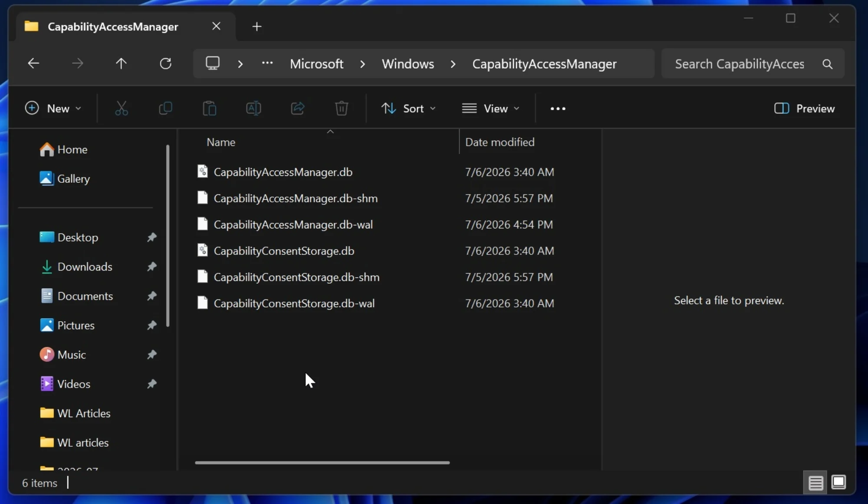868x504 pixels.
Task: Switch to Details view via status bar icon
Action: pyautogui.click(x=815, y=482)
